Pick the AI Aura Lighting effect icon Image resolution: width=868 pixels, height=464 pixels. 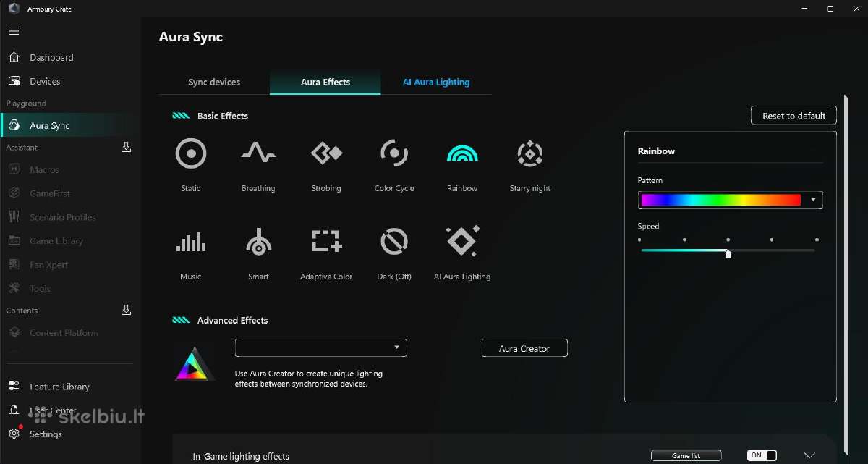[x=462, y=241]
